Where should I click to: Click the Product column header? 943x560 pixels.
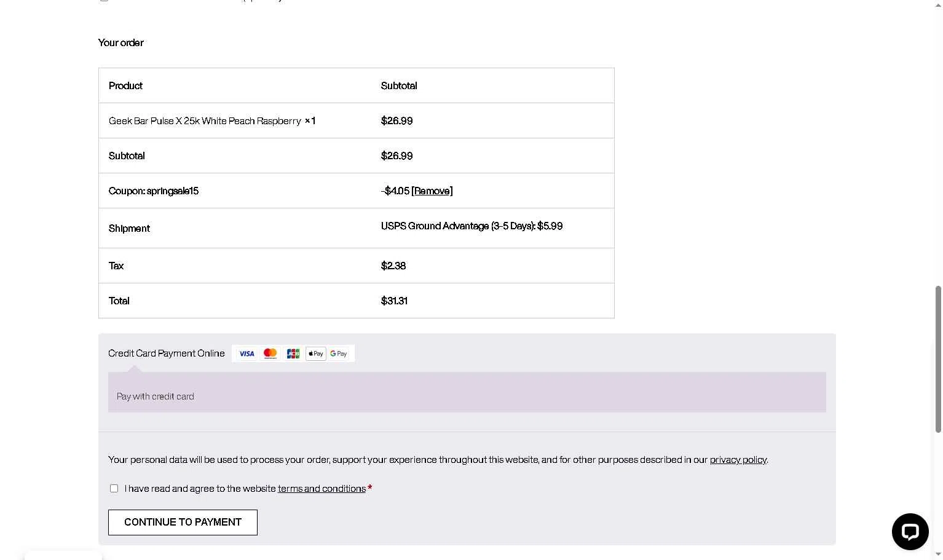point(125,86)
